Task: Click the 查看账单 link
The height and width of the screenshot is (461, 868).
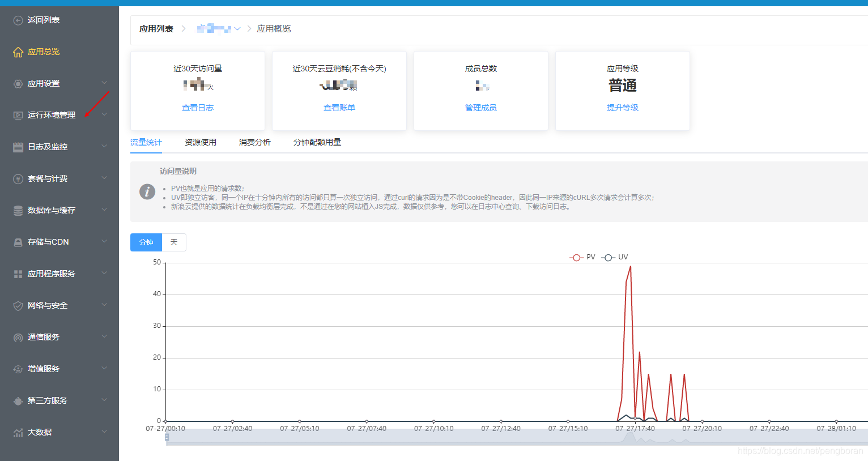Action: click(x=339, y=108)
